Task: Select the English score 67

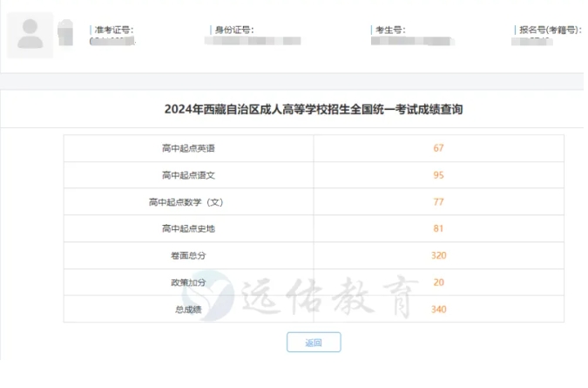Action: 439,148
